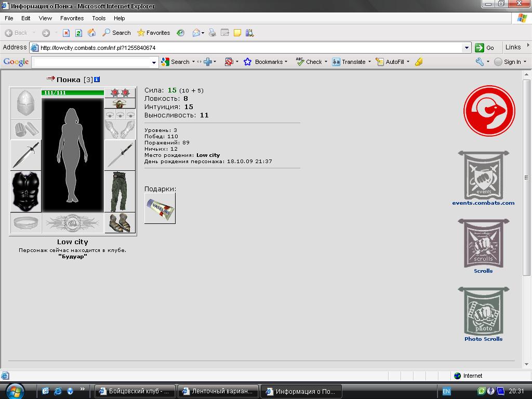Click the vertical page scrollbar thumb
This screenshot has height=399, width=532.
point(527,178)
